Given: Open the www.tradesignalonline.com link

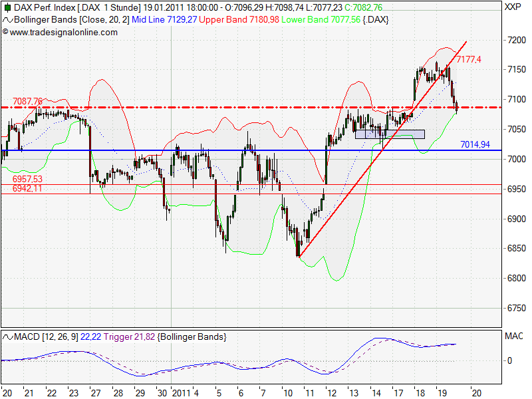Looking at the screenshot, I should (63, 31).
